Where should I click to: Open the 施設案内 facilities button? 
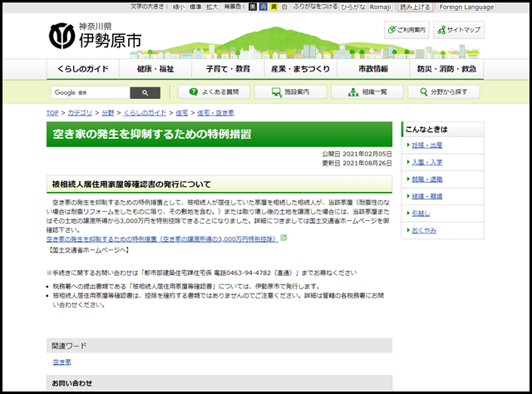[x=290, y=92]
